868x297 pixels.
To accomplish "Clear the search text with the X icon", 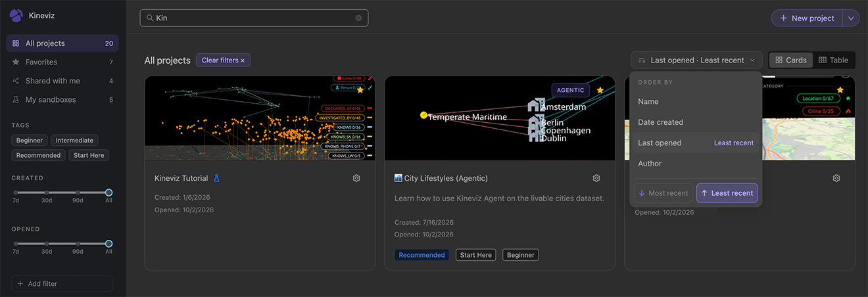I will 358,18.
